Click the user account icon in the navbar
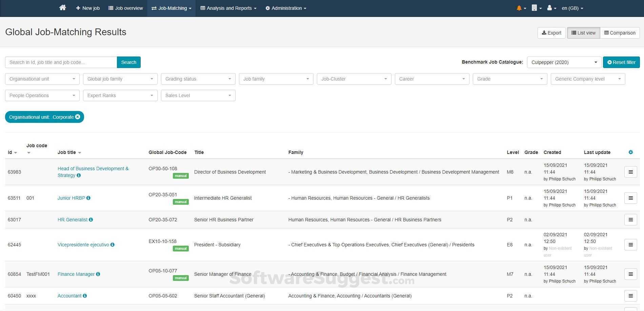Screen dimensions: 644x311 (550, 8)
